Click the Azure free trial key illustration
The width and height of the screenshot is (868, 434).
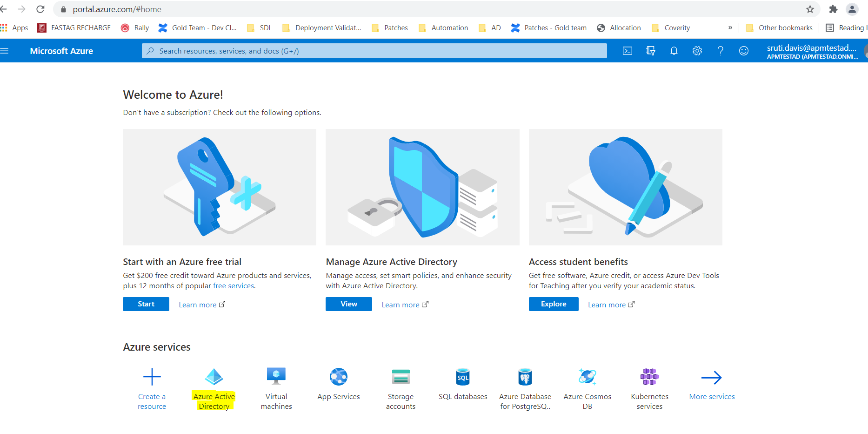[x=220, y=187]
